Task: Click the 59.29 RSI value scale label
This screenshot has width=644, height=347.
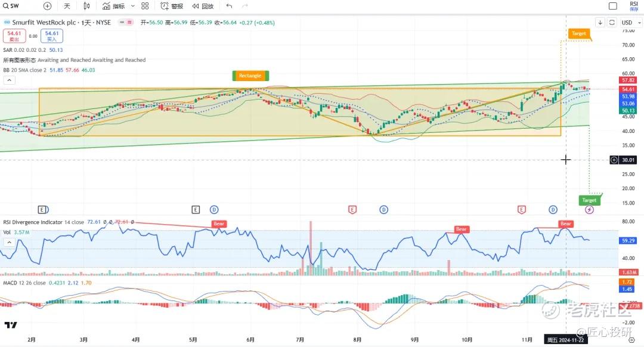Action: [628, 241]
